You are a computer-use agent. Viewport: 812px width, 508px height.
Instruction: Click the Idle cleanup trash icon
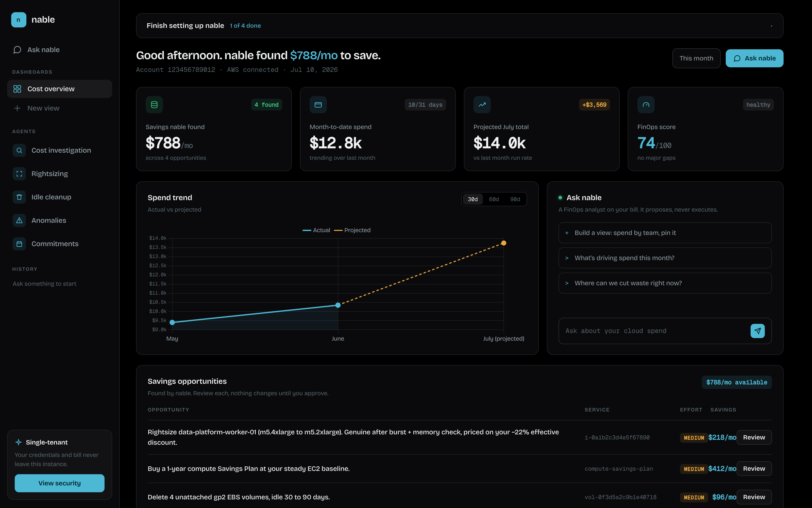point(19,197)
